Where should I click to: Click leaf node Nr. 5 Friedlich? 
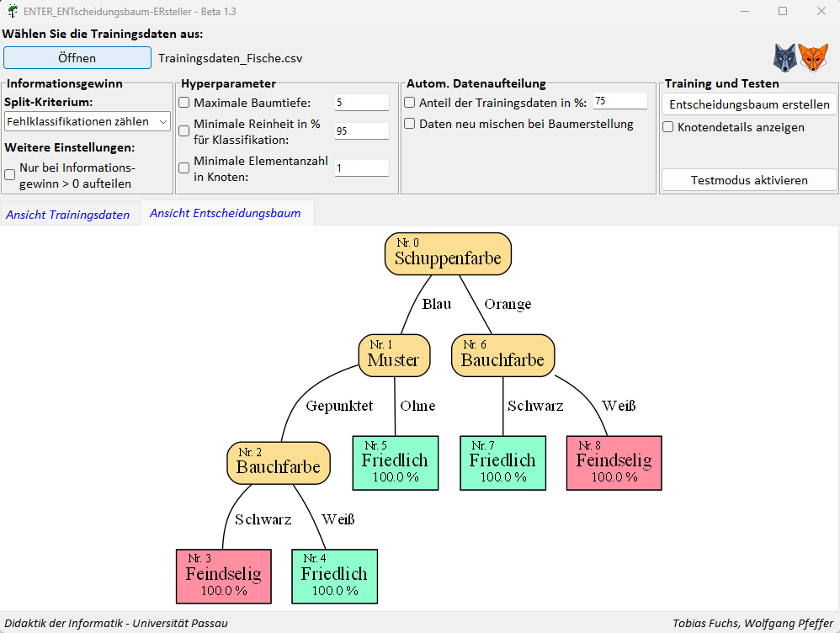(395, 463)
